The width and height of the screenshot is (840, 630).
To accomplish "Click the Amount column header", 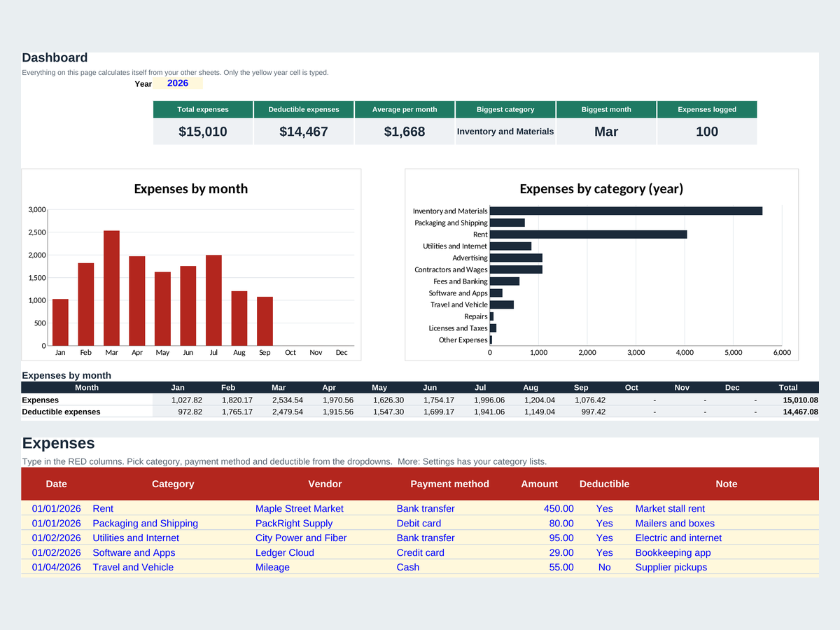I will 540,484.
